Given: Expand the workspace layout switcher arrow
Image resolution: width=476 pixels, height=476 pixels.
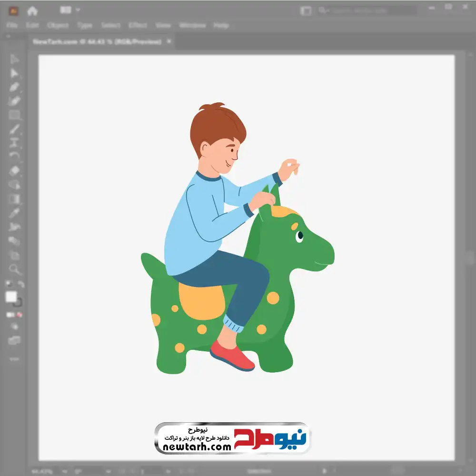Looking at the screenshot, I should (78, 10).
